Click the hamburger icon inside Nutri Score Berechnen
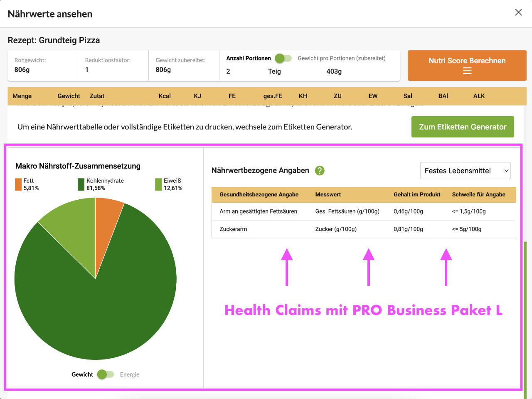Image resolution: width=532 pixels, height=399 pixels. click(x=467, y=70)
